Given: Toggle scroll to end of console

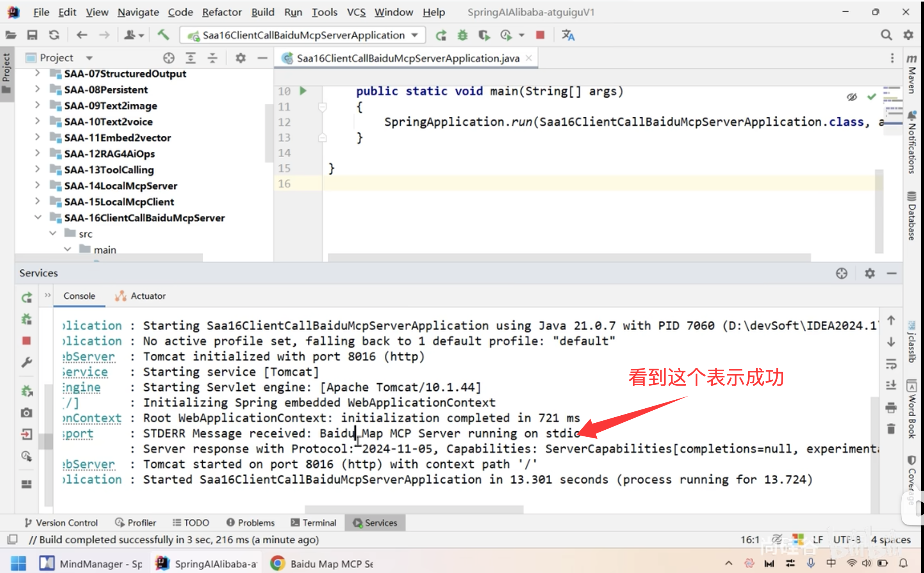Looking at the screenshot, I should coord(891,386).
